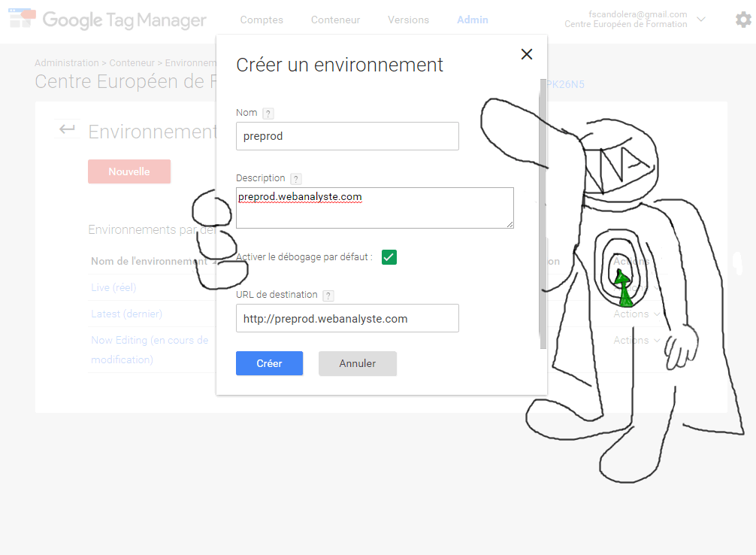Open the settings gear icon
The image size is (756, 555).
(742, 20)
